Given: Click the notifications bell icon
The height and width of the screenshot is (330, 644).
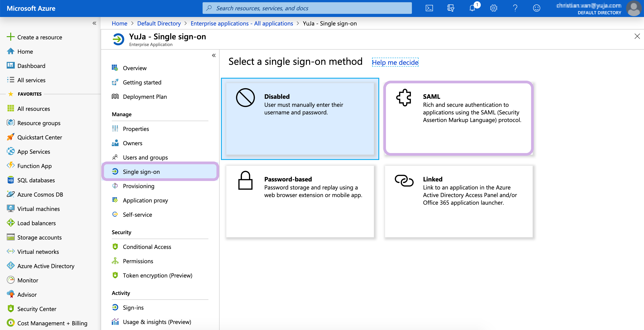Looking at the screenshot, I should [x=472, y=8].
